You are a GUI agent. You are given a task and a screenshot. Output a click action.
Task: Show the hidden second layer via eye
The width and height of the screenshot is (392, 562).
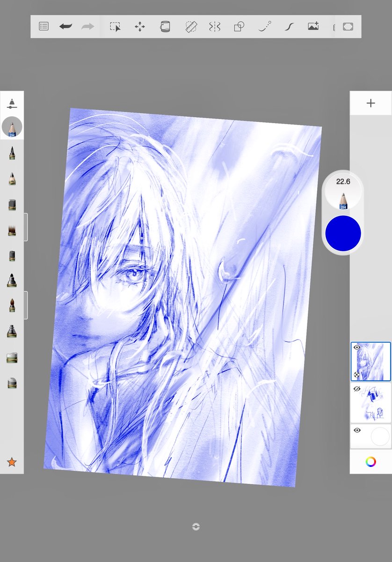pos(357,389)
